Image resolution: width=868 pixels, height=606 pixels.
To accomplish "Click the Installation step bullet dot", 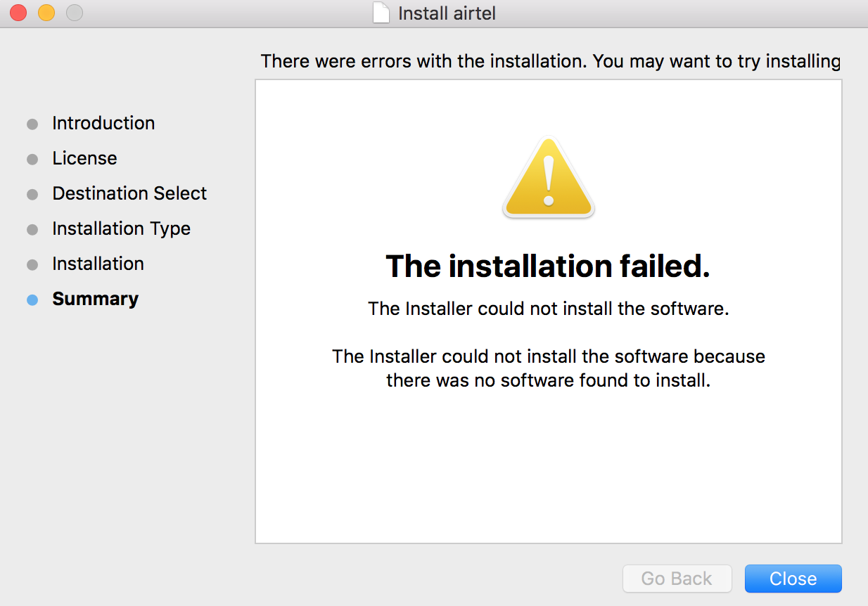I will pyautogui.click(x=32, y=265).
